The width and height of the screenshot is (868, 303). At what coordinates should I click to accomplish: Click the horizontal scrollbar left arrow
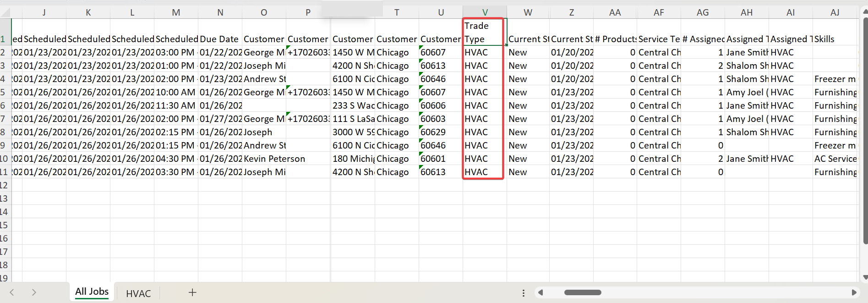coord(540,292)
